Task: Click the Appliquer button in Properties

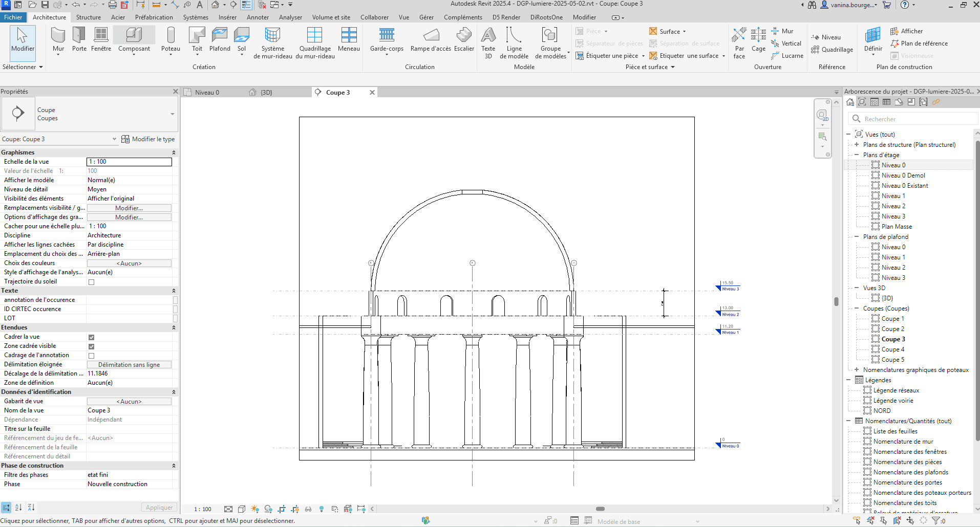Action: 159,508
